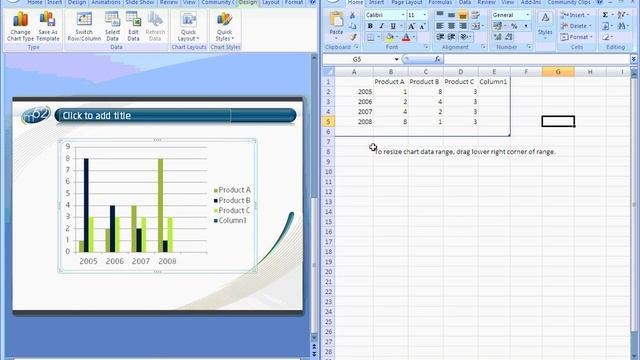The height and width of the screenshot is (360, 640).
Task: Open PowerPoint chart Layout tab
Action: pyautogui.click(x=271, y=2)
